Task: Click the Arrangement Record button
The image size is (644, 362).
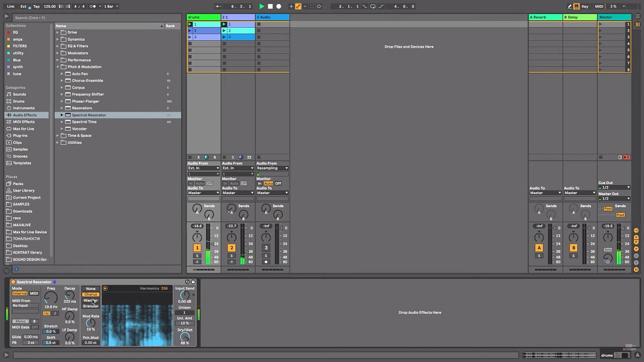Action: coord(279,7)
